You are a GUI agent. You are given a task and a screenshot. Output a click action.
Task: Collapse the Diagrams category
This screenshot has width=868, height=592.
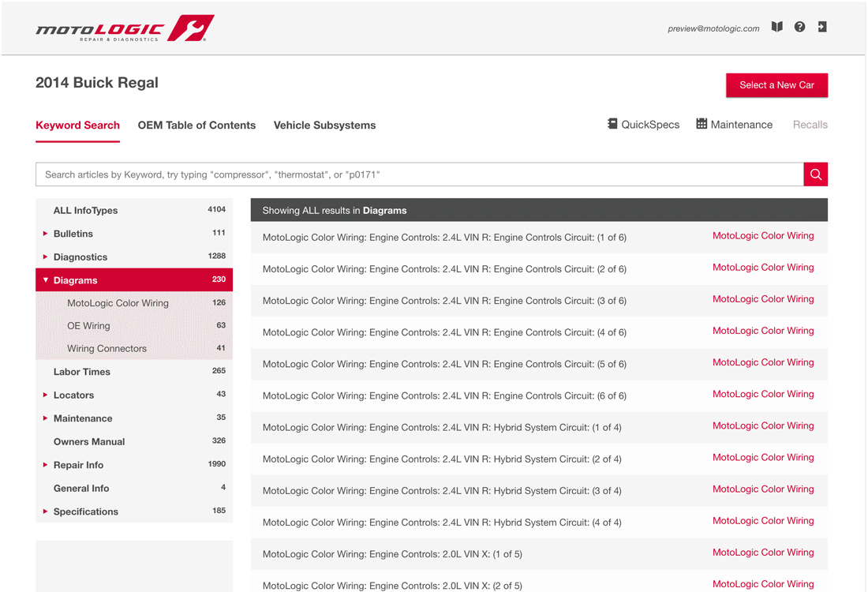46,280
